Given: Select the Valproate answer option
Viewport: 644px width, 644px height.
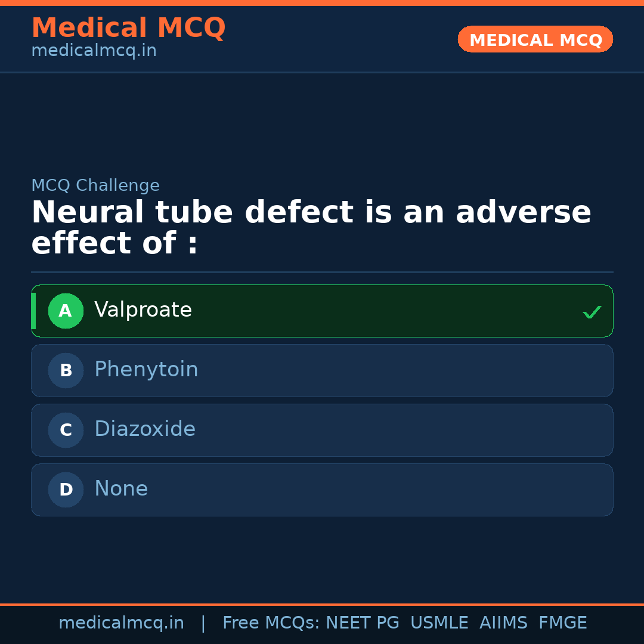Looking at the screenshot, I should [322, 311].
